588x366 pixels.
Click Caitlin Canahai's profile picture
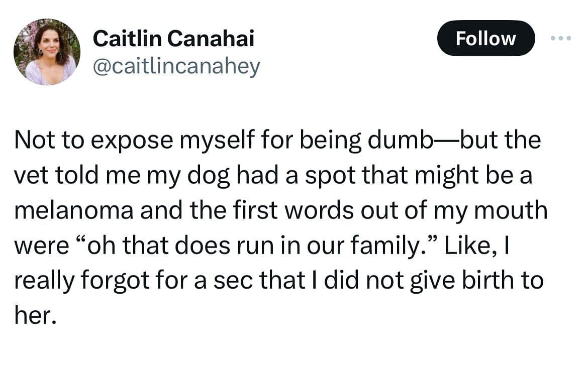pos(47,52)
